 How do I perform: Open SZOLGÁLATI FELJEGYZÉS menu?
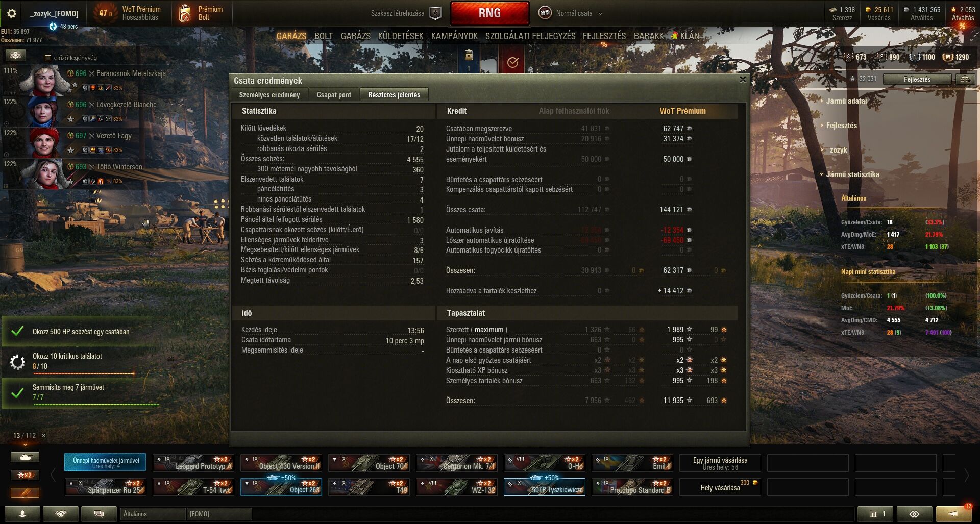coord(530,36)
